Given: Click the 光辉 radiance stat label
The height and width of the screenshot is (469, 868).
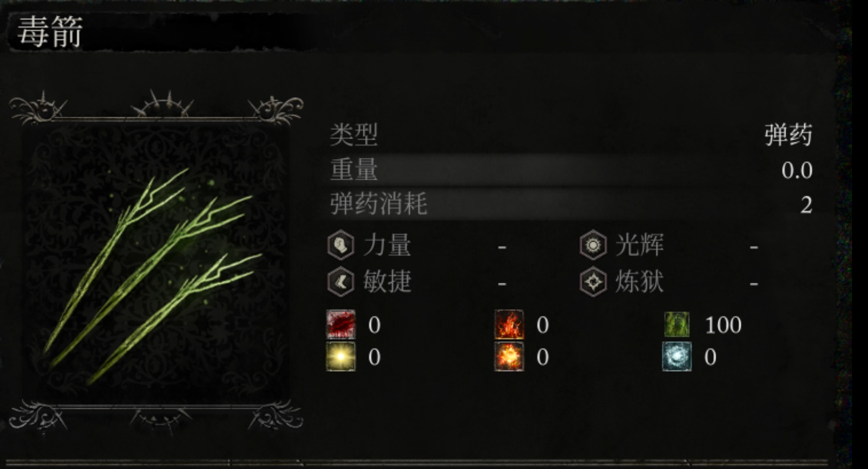Looking at the screenshot, I should tap(640, 245).
